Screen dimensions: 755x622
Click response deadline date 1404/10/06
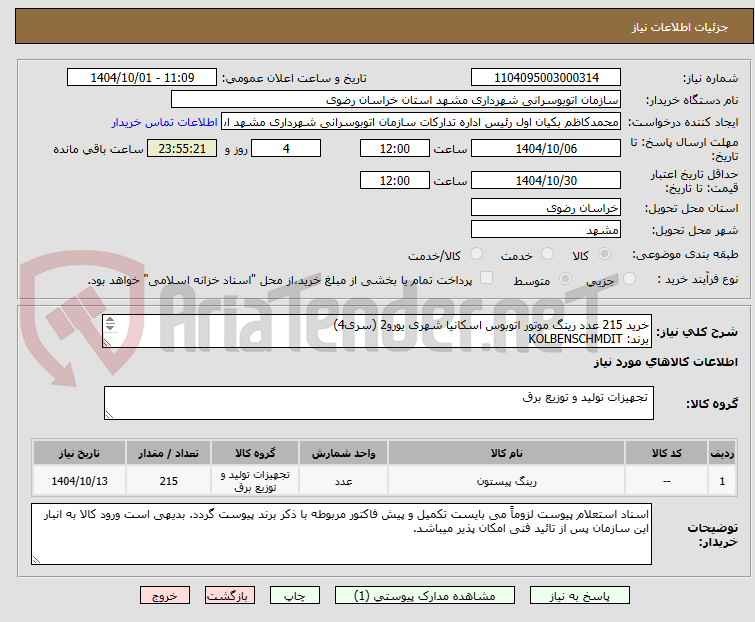click(546, 148)
